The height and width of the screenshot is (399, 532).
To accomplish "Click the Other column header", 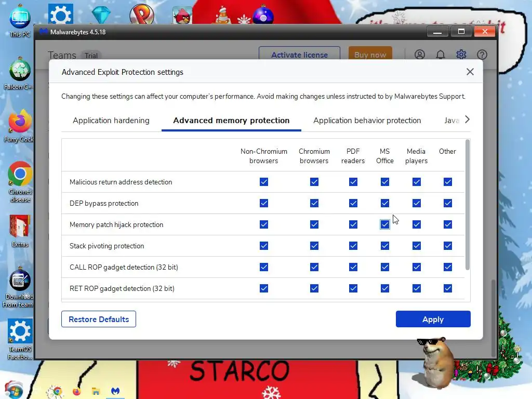I will 447,151.
